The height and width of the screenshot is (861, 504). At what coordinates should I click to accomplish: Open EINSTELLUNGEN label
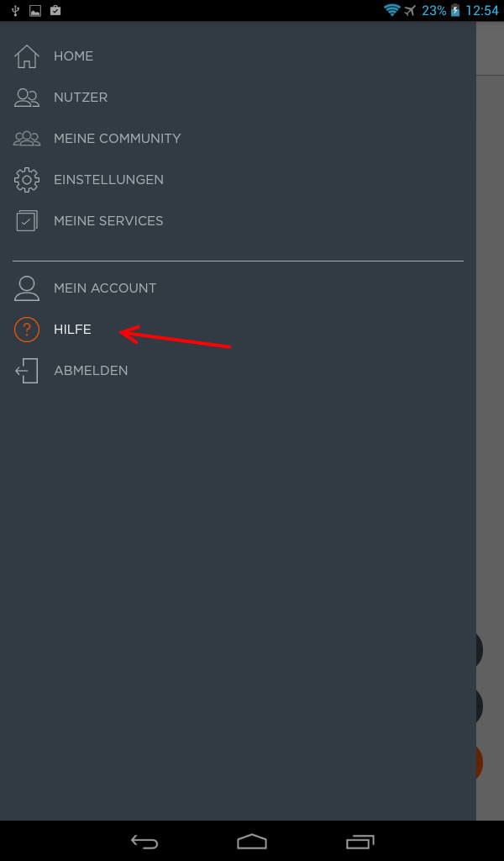click(108, 180)
